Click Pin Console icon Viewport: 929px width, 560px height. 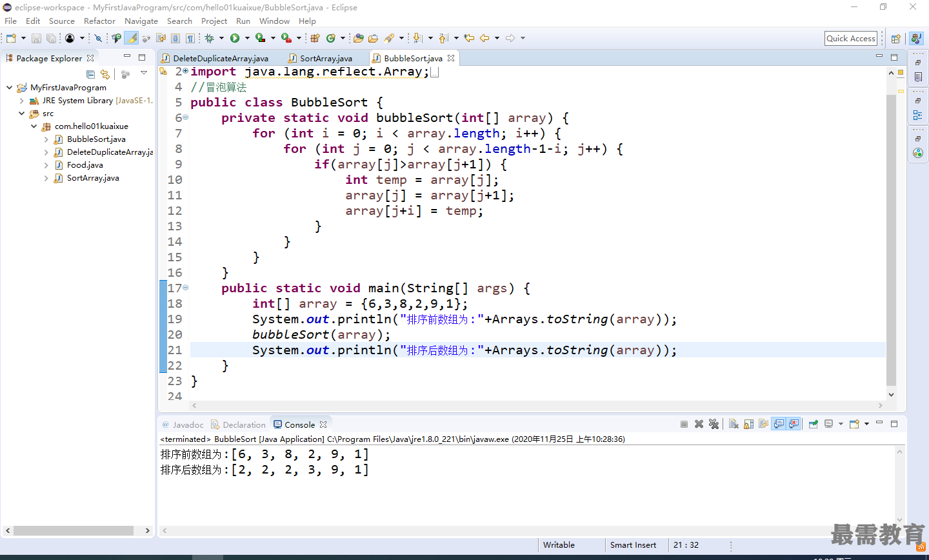814,424
